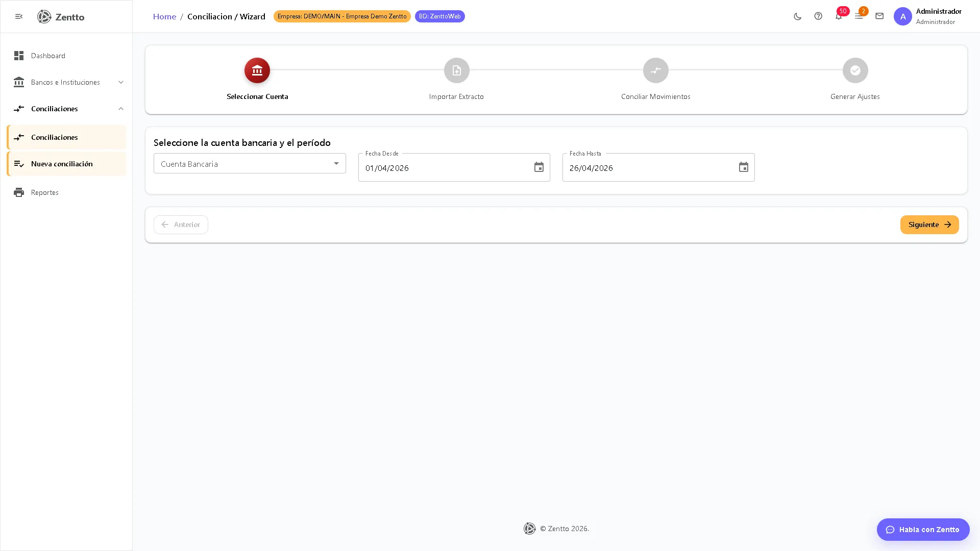Click the Empresa DEMO/MAIN badge
The image size is (980, 551).
342,16
